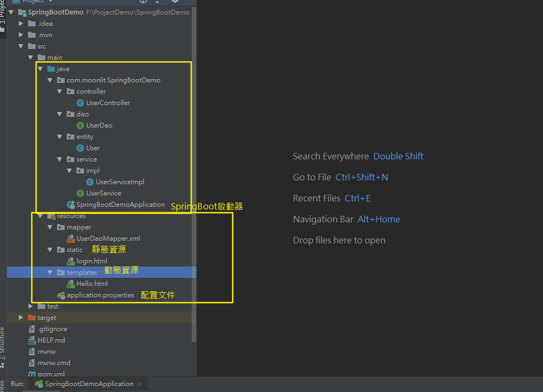The width and height of the screenshot is (543, 392).
Task: Collapse the com.moonlit.SpringBootDemo package
Action: [x=50, y=80]
